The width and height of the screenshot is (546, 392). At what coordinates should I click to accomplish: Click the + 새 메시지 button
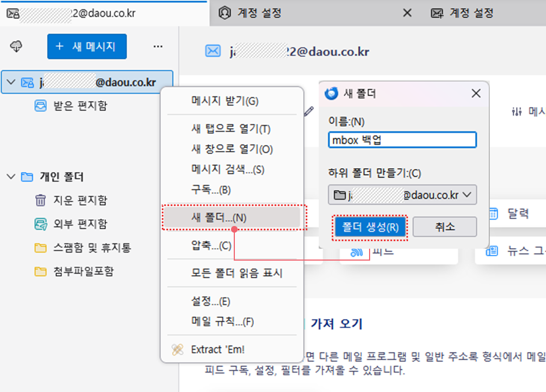point(87,47)
